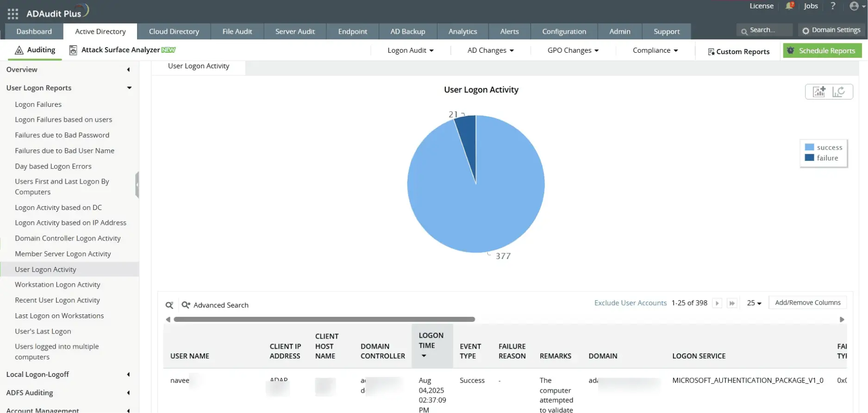
Task: Open the Compliance dropdown
Action: [x=656, y=50]
